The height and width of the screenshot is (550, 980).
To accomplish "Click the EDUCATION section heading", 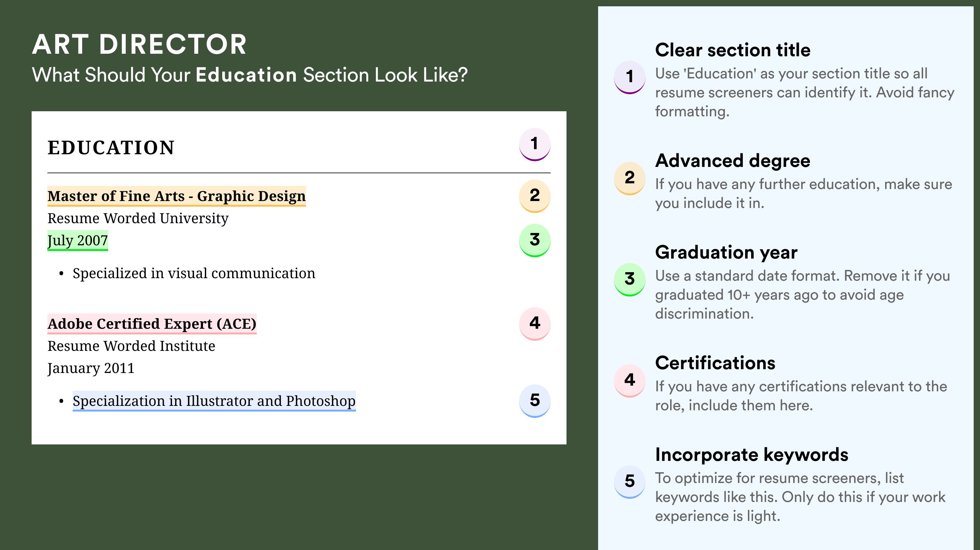I will click(x=111, y=148).
